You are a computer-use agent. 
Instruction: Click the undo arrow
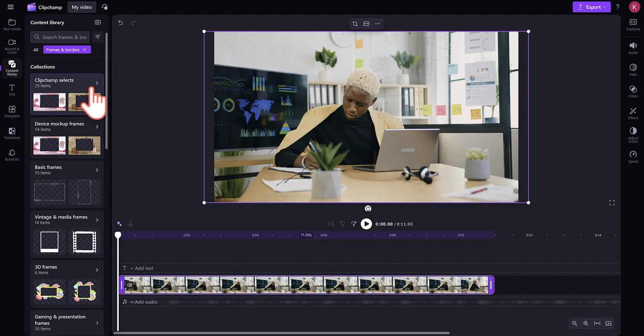click(121, 23)
